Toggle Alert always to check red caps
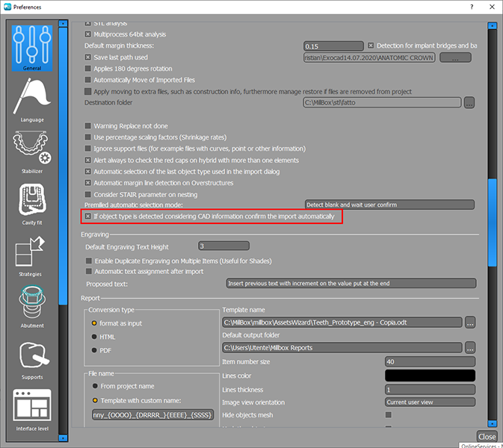This screenshot has height=448, width=503. tap(87, 160)
